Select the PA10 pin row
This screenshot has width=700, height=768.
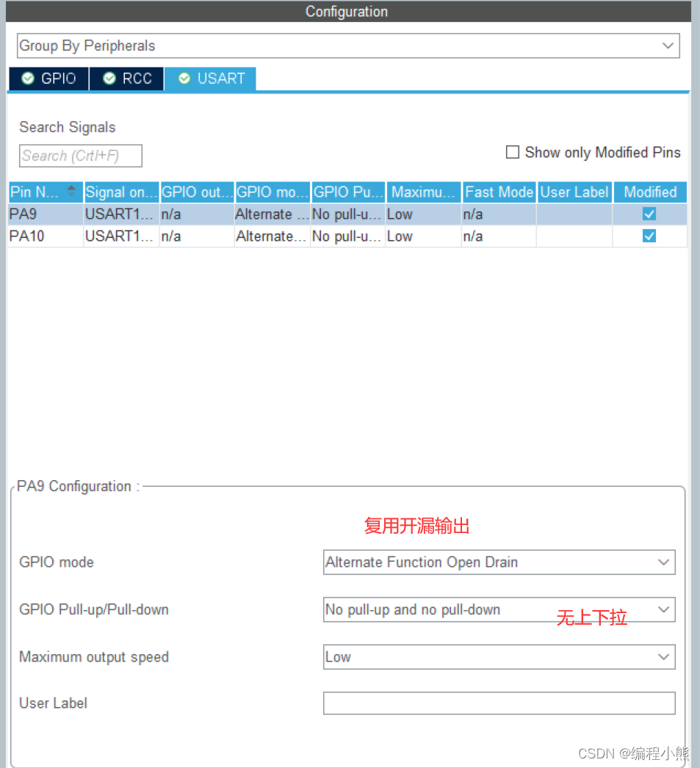coord(347,236)
